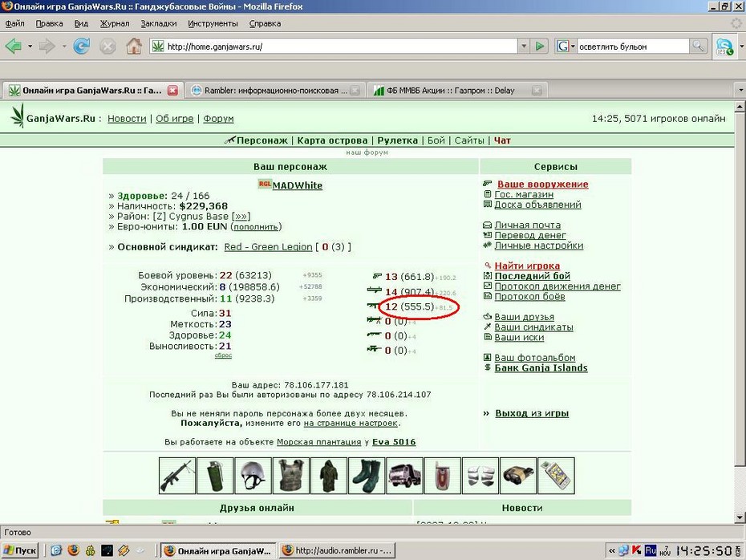Viewport: 746px width, 560px height.
Task: Open the knee pads armor item slot
Action: pyautogui.click(x=480, y=476)
